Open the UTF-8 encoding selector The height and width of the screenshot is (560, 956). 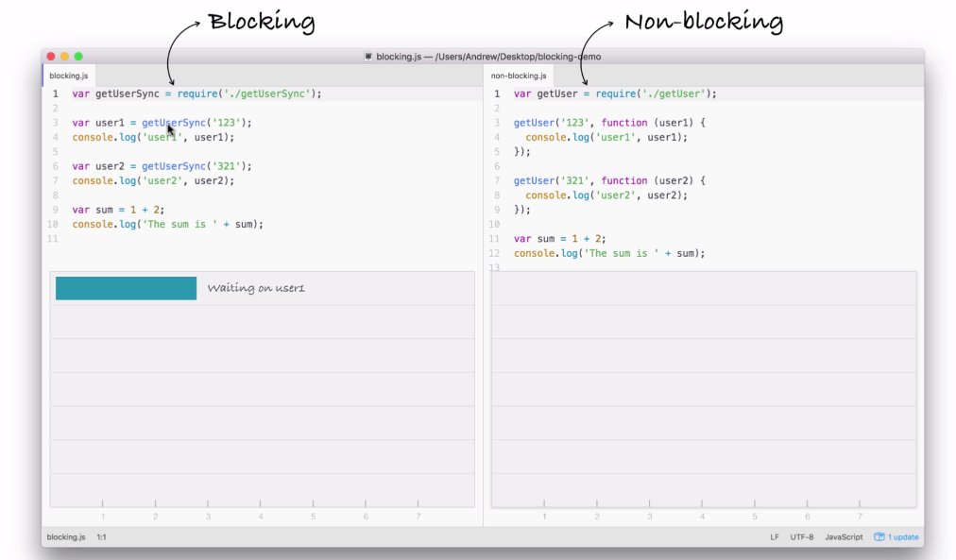point(802,536)
